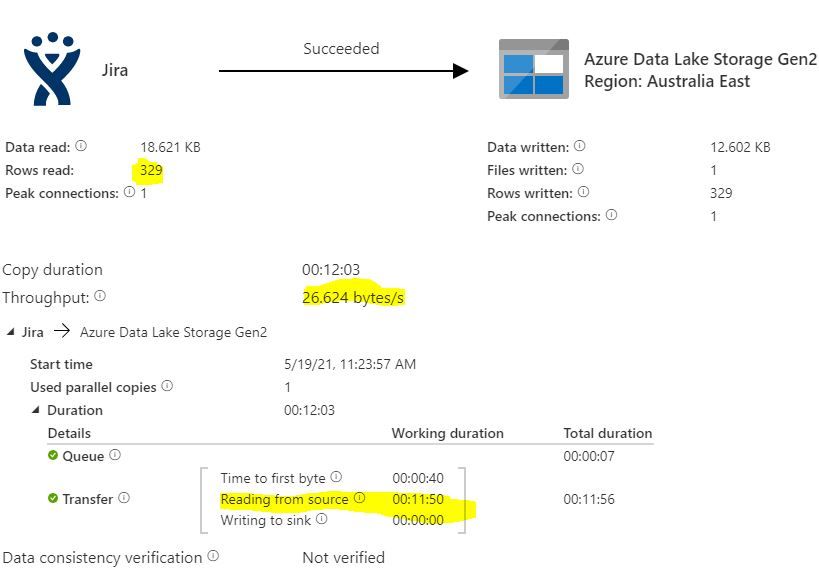This screenshot has width=819, height=584.
Task: Select the Rows read value 329
Action: (151, 170)
